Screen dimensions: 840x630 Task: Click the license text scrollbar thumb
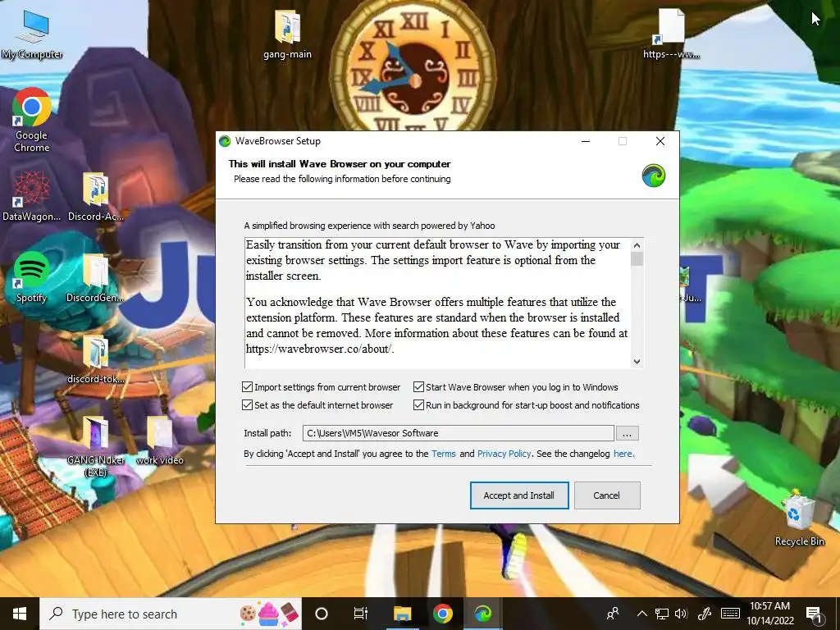coord(637,259)
